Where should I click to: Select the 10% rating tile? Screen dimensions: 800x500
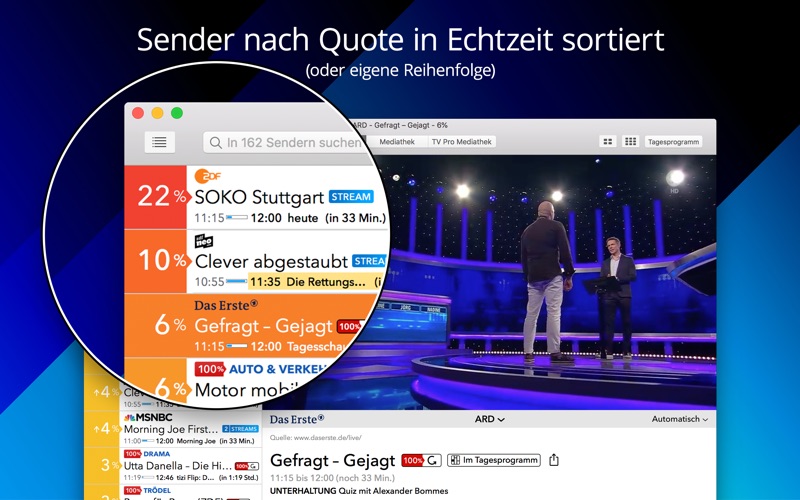[x=156, y=261]
